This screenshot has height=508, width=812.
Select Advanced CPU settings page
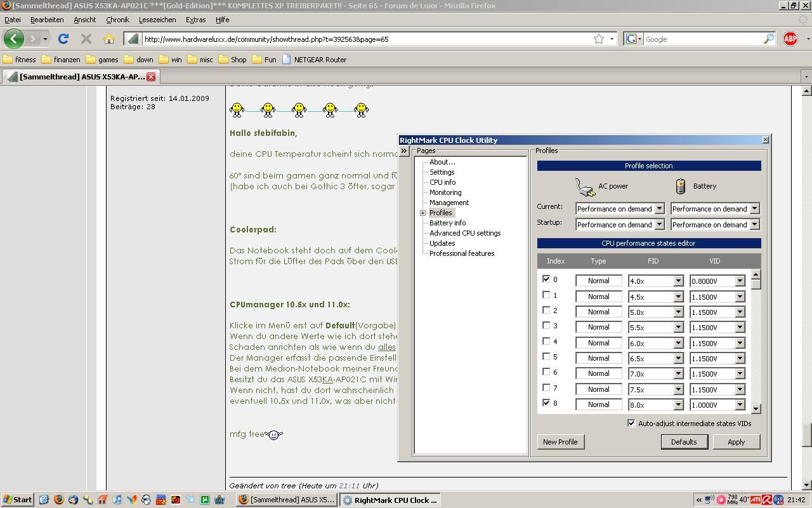465,233
